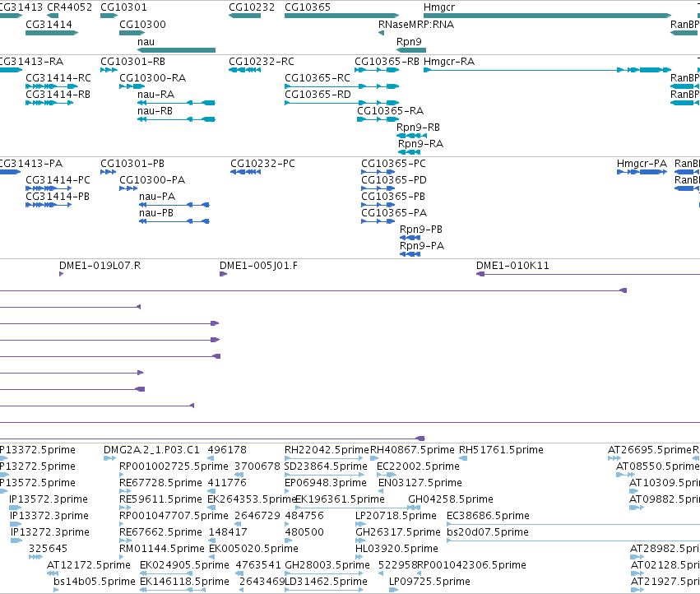The height and width of the screenshot is (594, 700).
Task: Click protein Hmgcr-PA
Action: [642, 172]
